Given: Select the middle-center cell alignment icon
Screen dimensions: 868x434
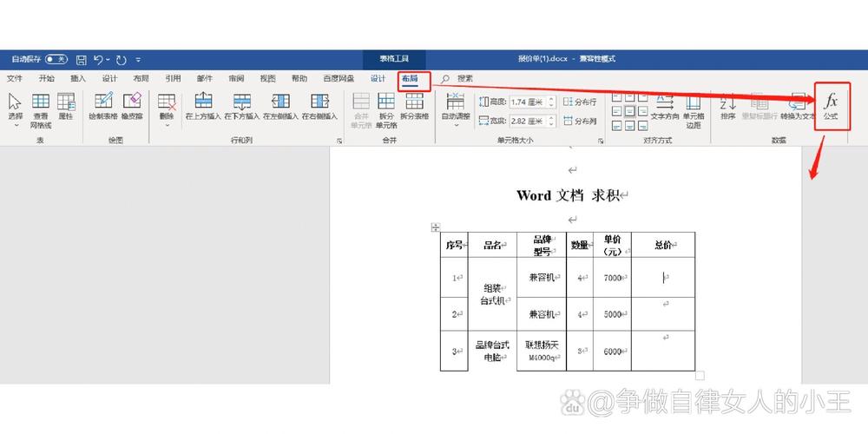Looking at the screenshot, I should coord(630,111).
